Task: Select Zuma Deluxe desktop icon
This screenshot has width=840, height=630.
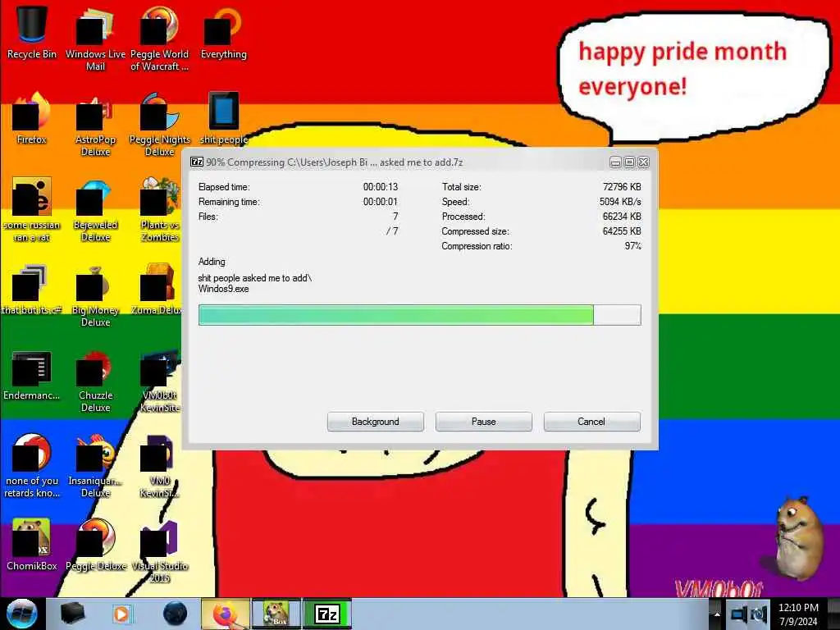Action: coord(158,290)
